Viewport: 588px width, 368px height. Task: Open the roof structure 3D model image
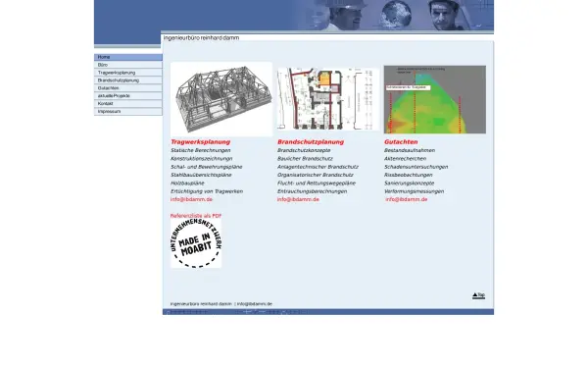[x=221, y=99]
